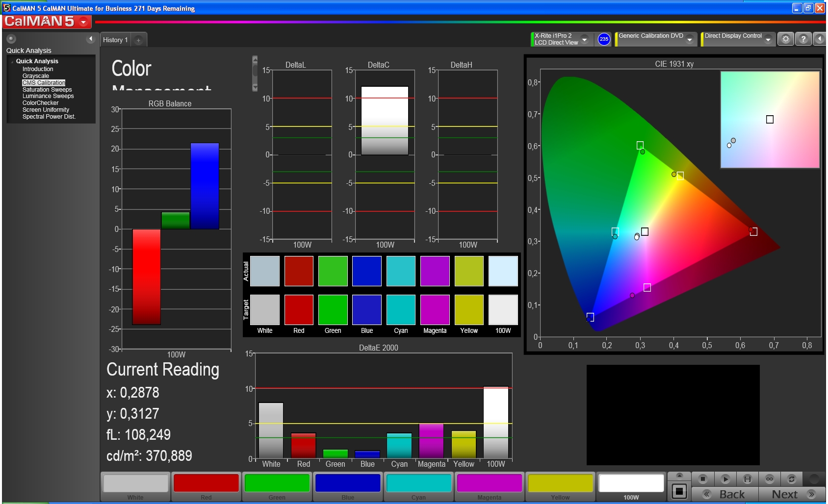Open the settings gear
828x504 pixels.
coord(786,39)
